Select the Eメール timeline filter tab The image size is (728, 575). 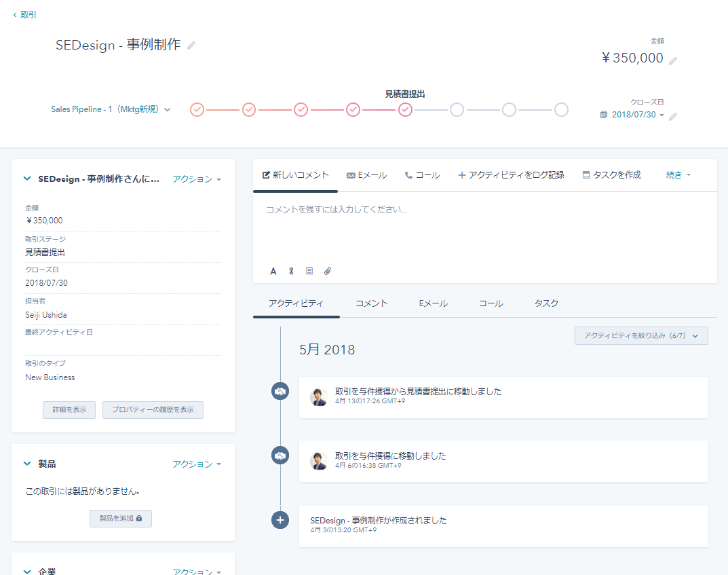(433, 303)
